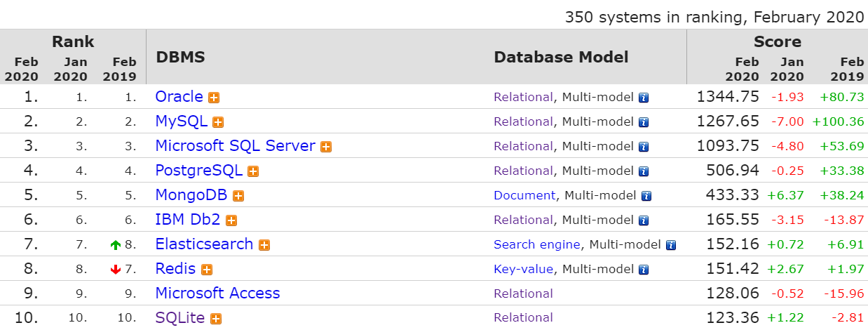Open the IBM Db2 link
Screen dimensions: 868x330
188,219
